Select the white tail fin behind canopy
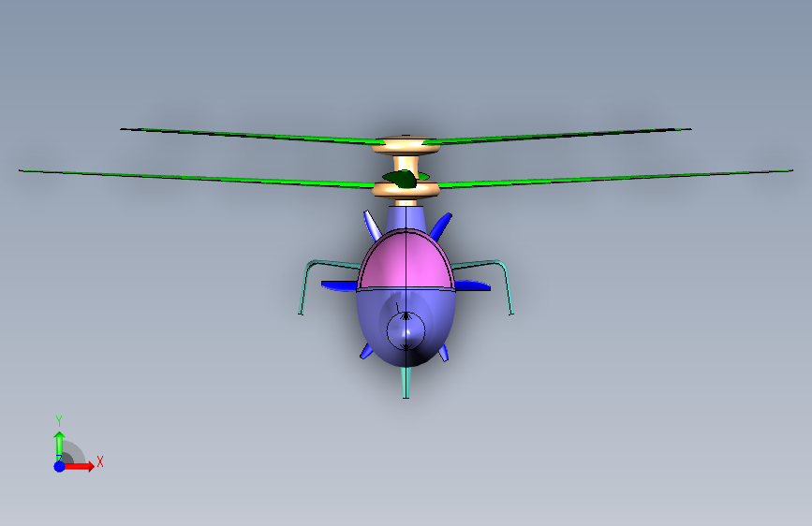Image resolution: width=812 pixels, height=526 pixels. [x=371, y=225]
